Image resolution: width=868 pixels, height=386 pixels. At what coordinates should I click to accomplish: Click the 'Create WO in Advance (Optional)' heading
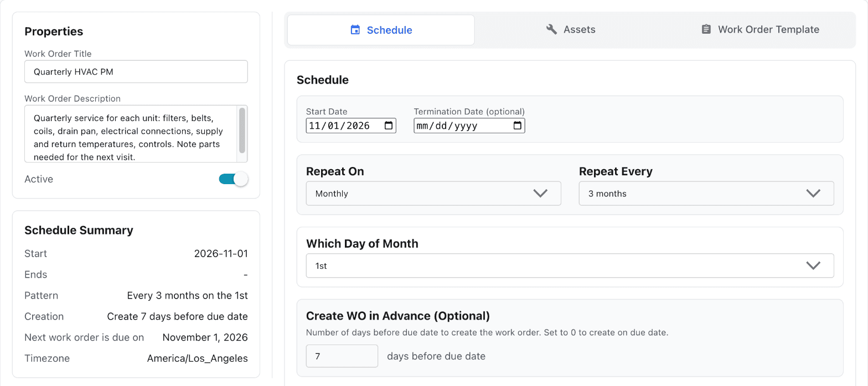pyautogui.click(x=398, y=316)
